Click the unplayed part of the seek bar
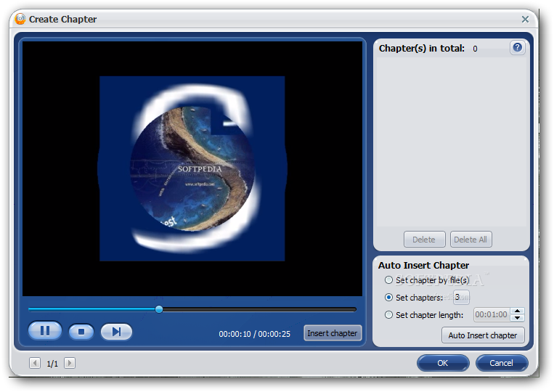This screenshot has width=554, height=392. pyautogui.click(x=259, y=309)
